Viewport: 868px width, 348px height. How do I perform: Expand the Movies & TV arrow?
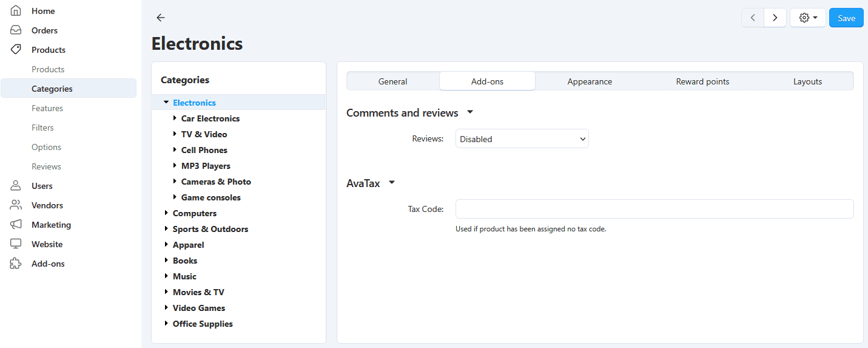(x=166, y=292)
